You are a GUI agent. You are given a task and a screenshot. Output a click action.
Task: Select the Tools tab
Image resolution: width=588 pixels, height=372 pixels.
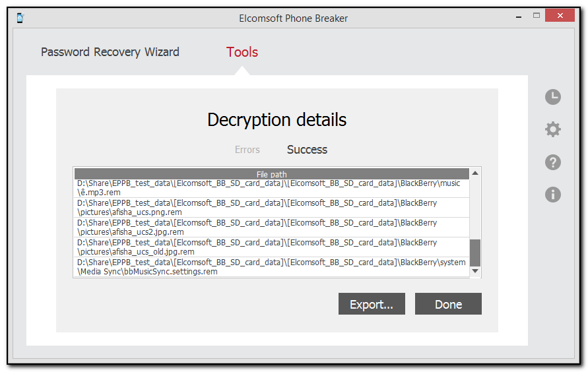[x=242, y=52]
